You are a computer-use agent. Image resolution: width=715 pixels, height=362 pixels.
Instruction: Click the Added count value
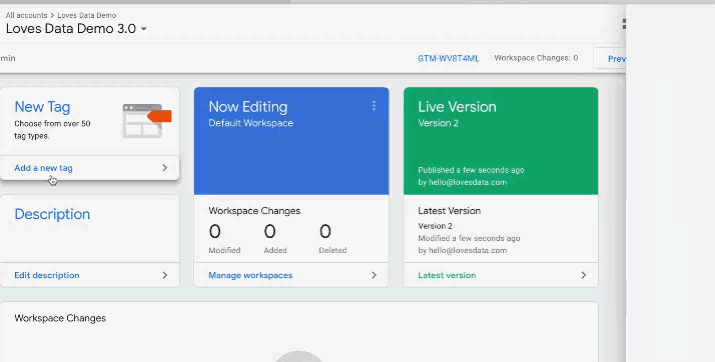(x=270, y=232)
